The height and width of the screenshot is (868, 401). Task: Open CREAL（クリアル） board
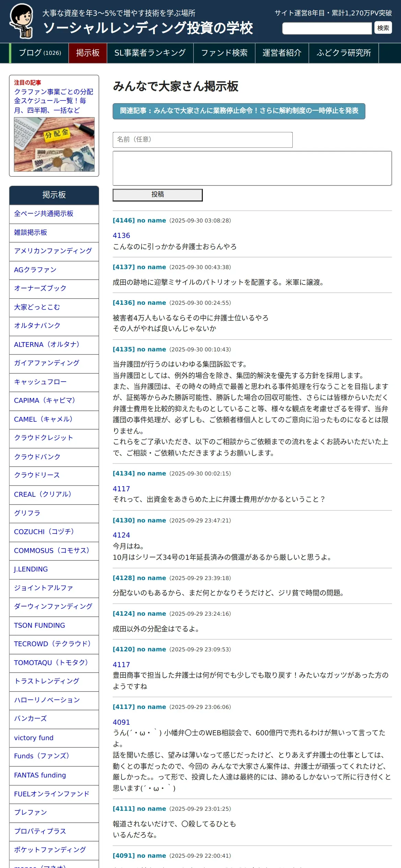click(x=54, y=494)
